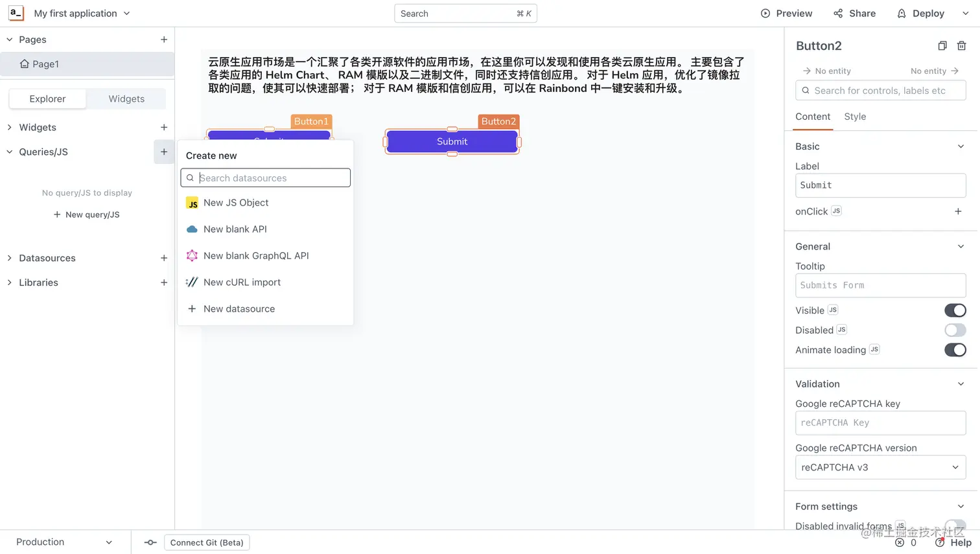Toggle JS mode for Visible
Screen dimensions: 980x554
pos(833,310)
